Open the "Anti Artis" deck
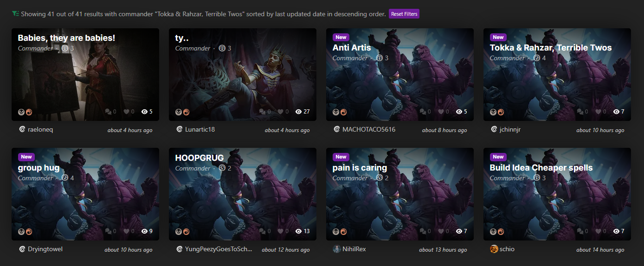This screenshot has height=266, width=644. 352,48
